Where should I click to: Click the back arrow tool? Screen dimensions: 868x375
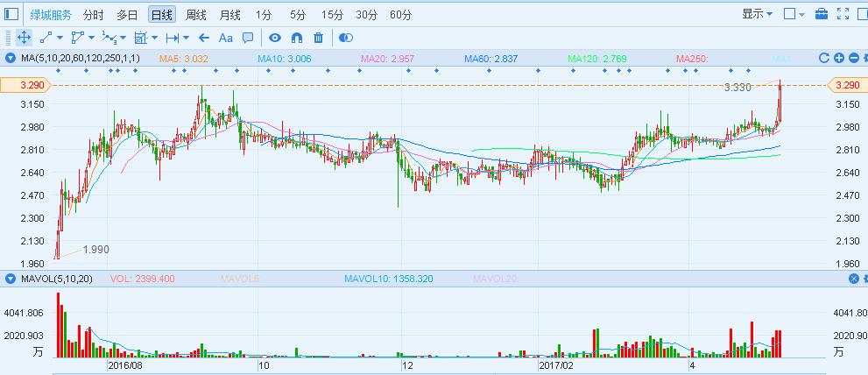204,38
